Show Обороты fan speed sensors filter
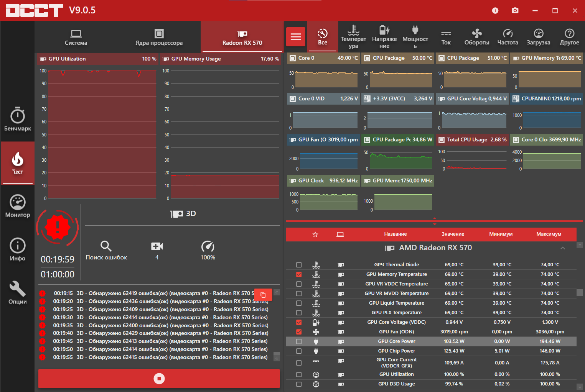The image size is (585, 392). point(477,37)
